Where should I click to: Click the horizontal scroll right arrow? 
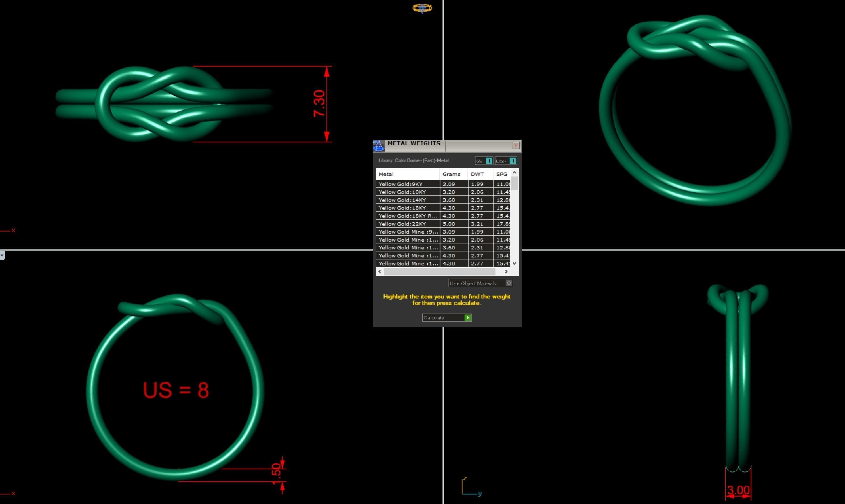(506, 271)
